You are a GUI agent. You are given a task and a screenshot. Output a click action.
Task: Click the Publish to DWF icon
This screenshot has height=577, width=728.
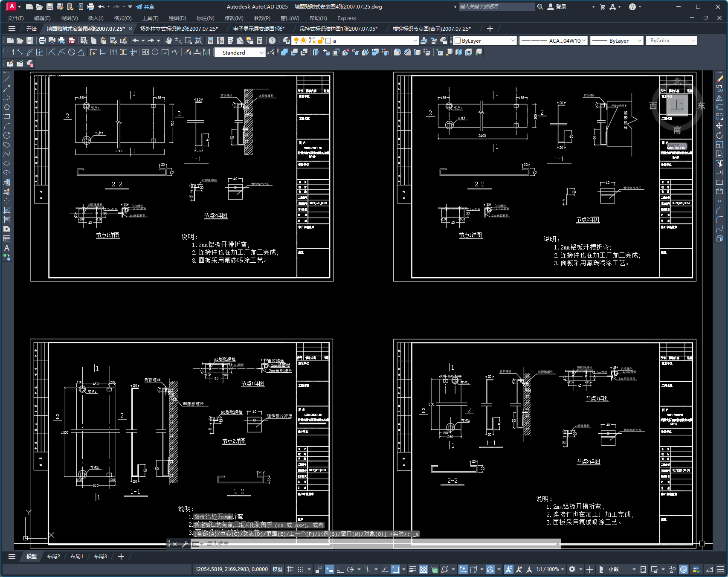71,41
